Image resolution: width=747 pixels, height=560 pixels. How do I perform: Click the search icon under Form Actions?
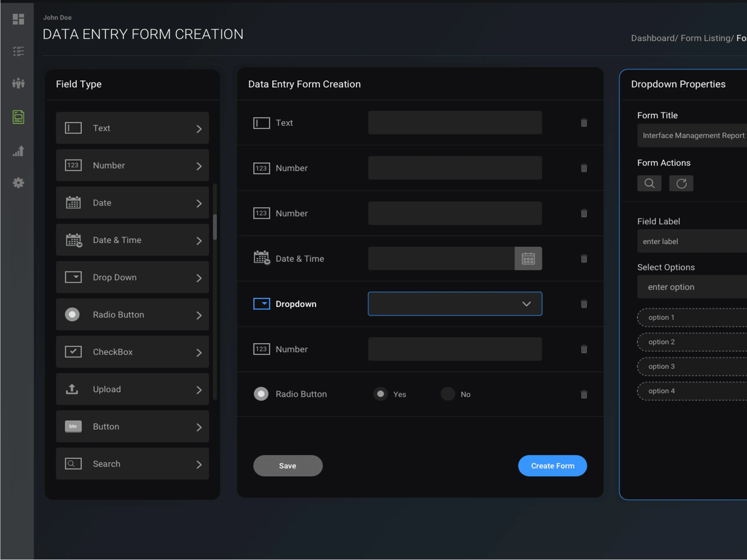(649, 183)
